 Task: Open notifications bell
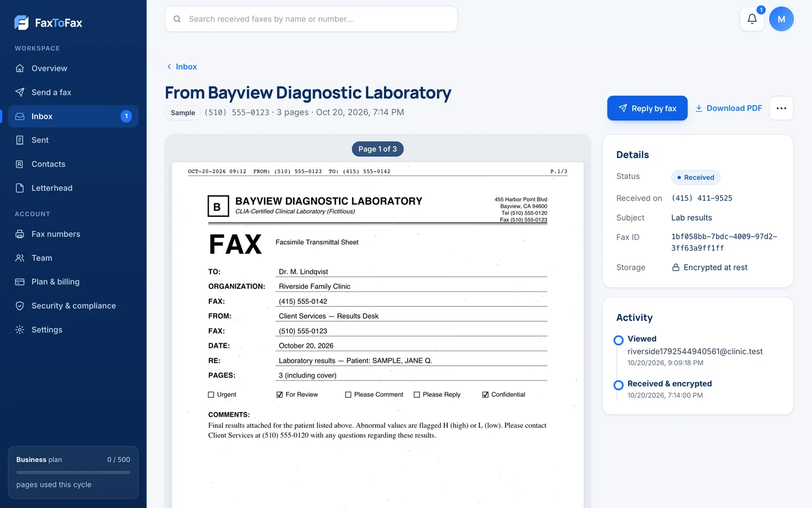pos(752,19)
